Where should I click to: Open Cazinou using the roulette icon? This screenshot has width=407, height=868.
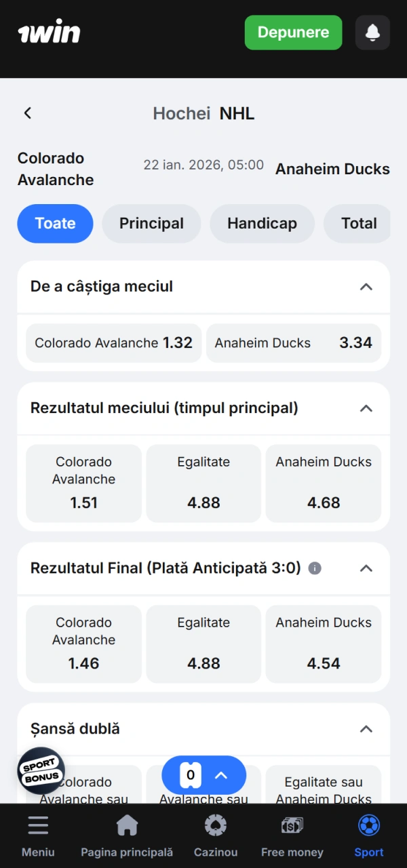215,825
